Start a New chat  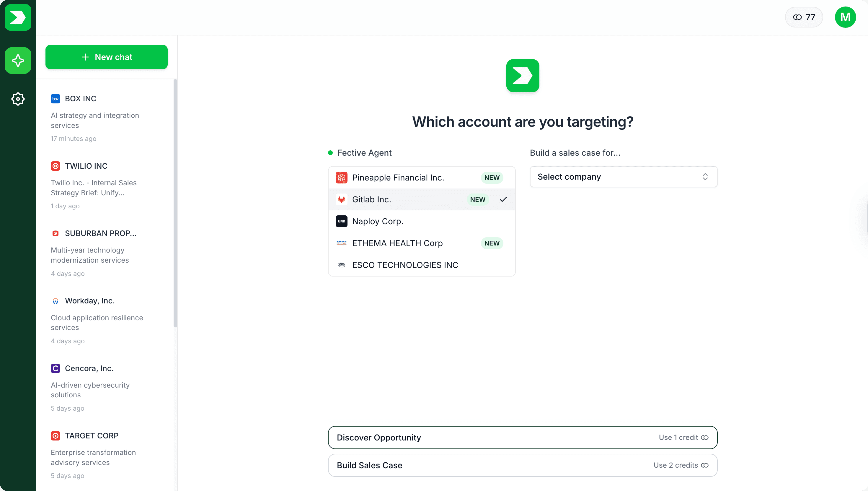(107, 57)
